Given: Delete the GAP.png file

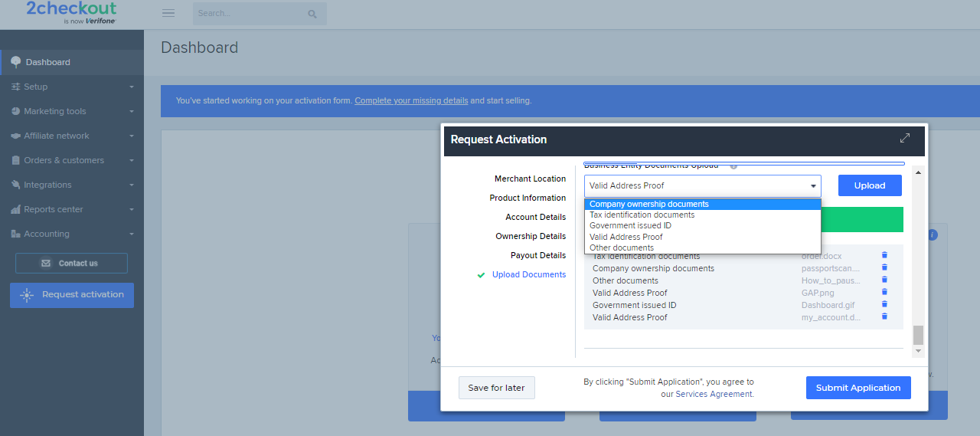Looking at the screenshot, I should point(884,292).
